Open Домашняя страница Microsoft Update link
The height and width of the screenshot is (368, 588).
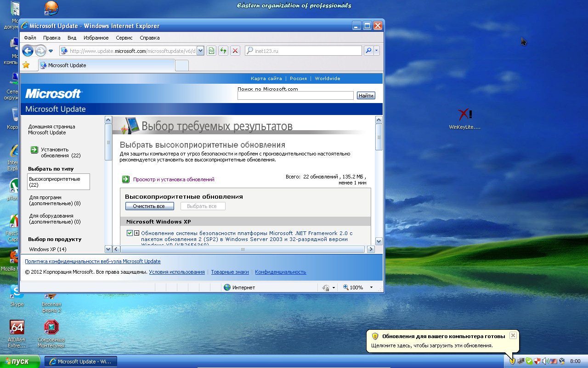click(51, 129)
